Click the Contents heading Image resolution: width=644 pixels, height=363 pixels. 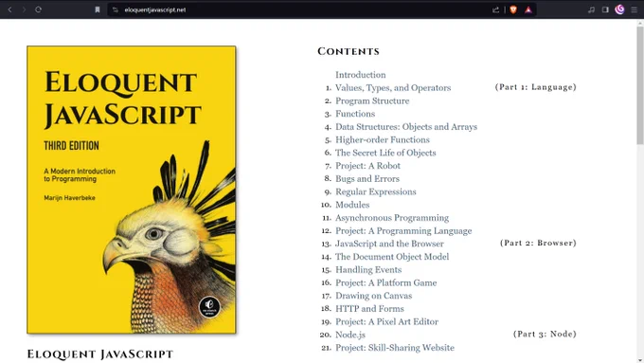[349, 51]
